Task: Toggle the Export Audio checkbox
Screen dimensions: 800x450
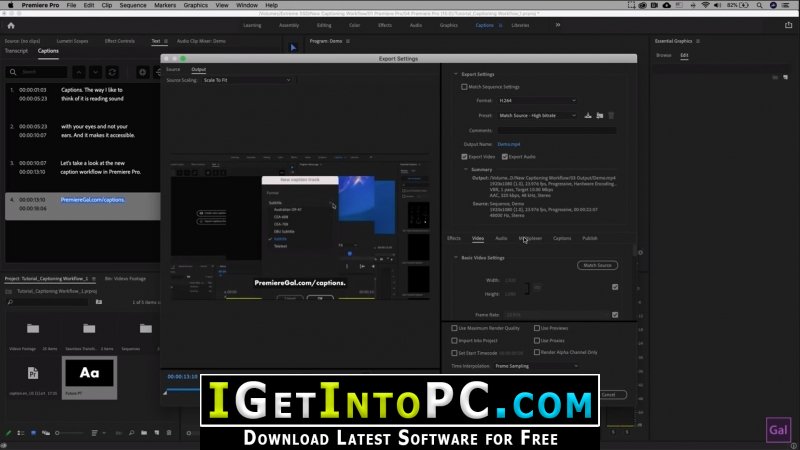Action: tap(505, 157)
